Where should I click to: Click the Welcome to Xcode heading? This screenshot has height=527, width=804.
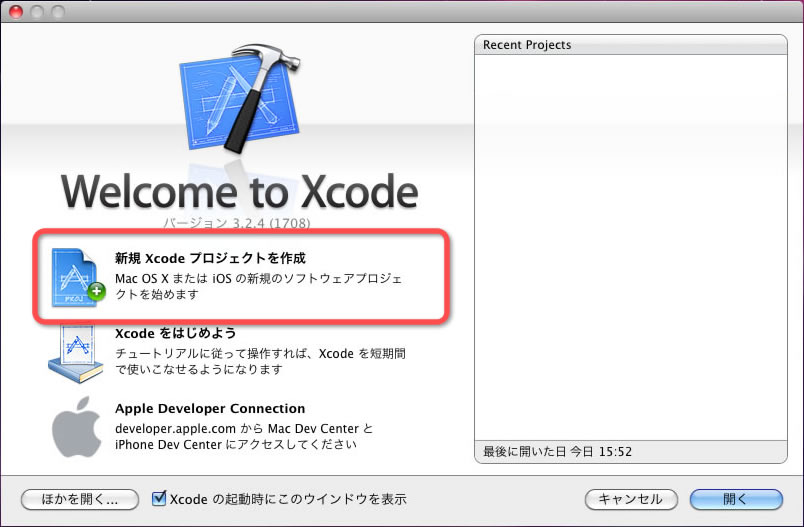point(239,191)
